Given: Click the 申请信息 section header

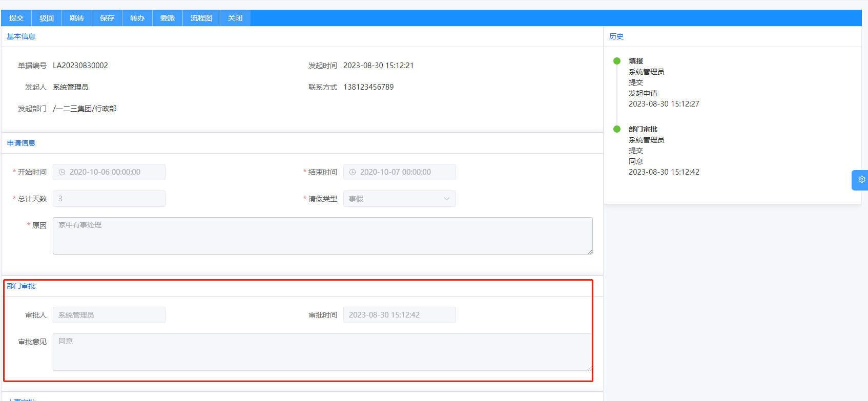Looking at the screenshot, I should pos(21,143).
